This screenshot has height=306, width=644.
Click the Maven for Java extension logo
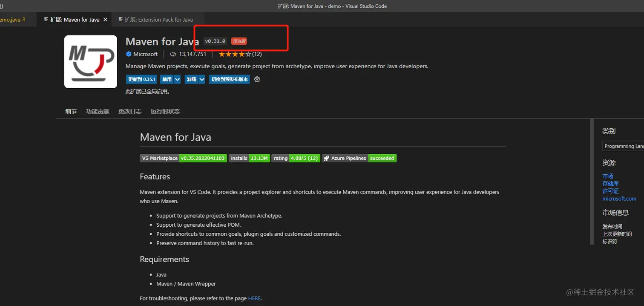pyautogui.click(x=90, y=61)
